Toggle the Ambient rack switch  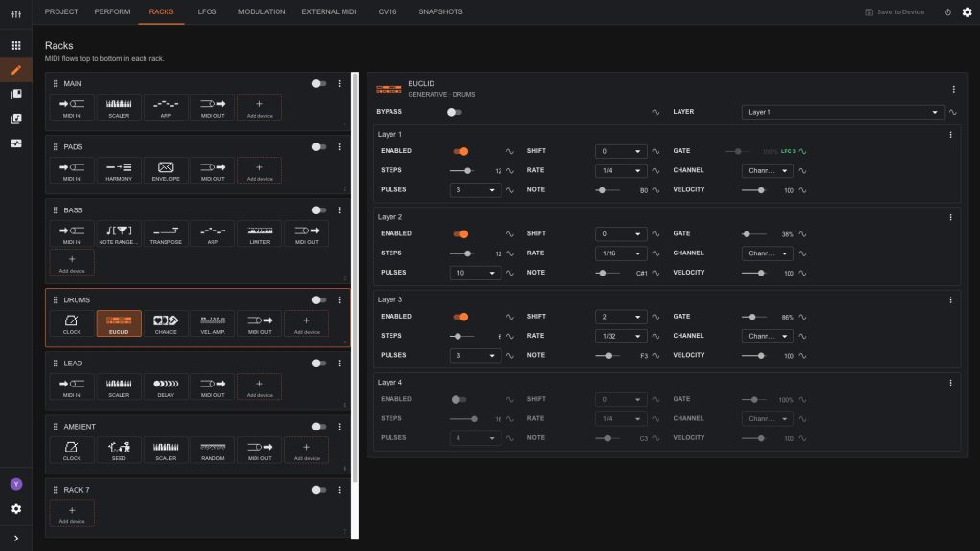tap(319, 426)
